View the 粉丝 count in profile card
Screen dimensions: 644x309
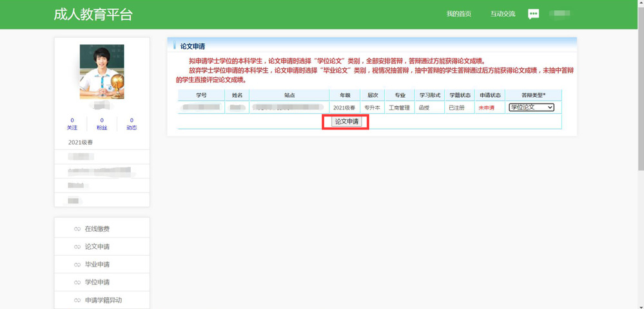coord(102,124)
